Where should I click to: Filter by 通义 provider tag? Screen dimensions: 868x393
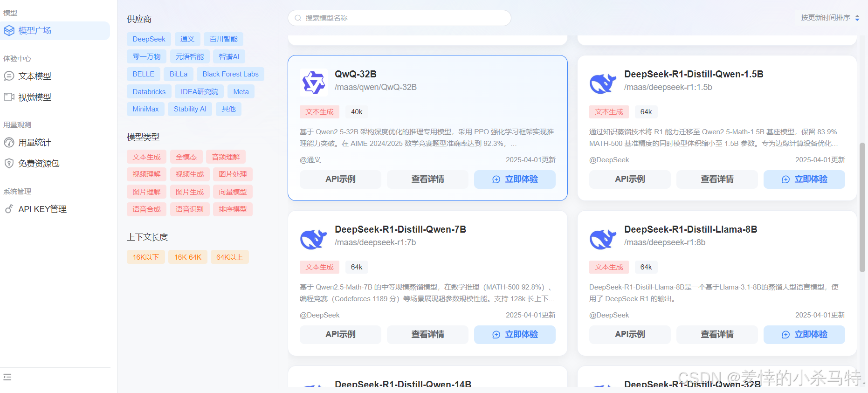point(187,39)
